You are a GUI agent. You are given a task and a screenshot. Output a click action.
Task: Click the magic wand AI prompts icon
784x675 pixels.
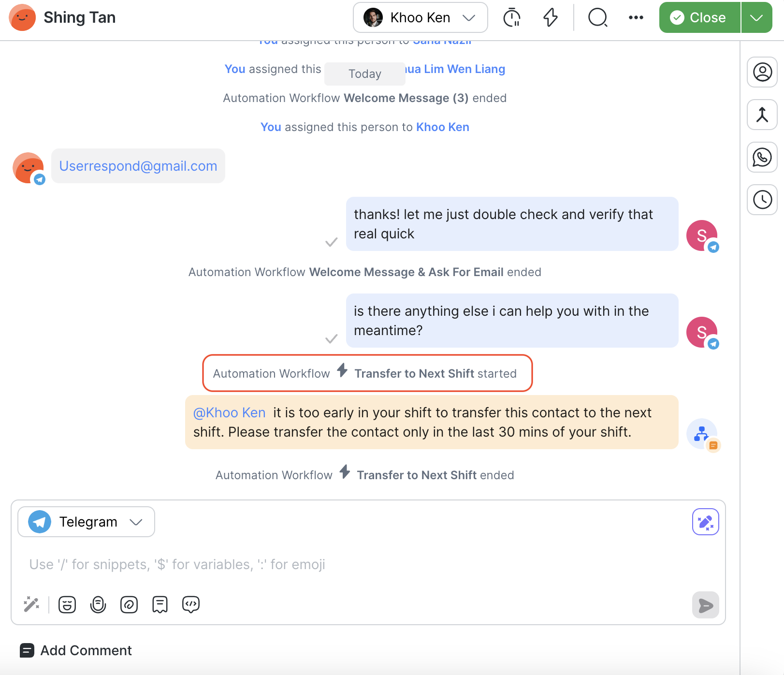(x=31, y=604)
